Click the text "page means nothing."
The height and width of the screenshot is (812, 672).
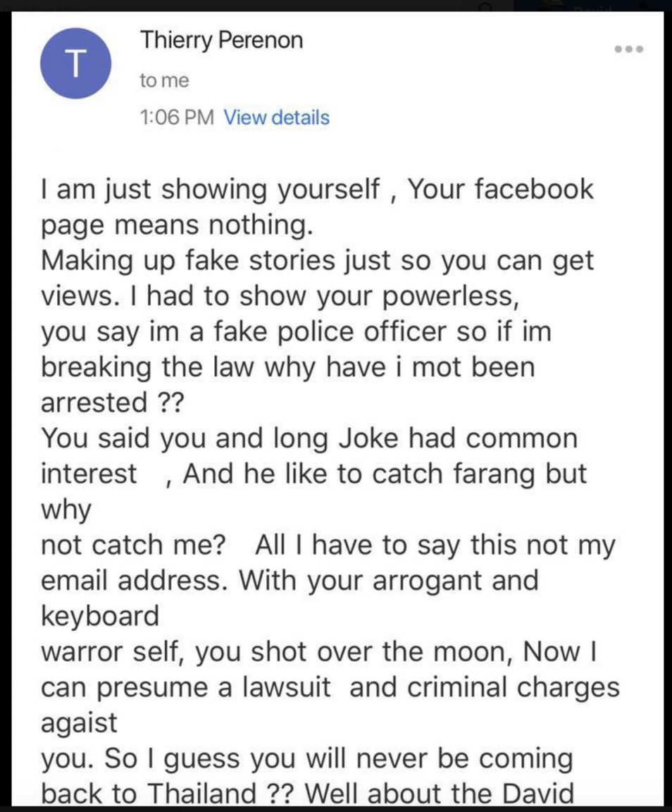(x=177, y=226)
